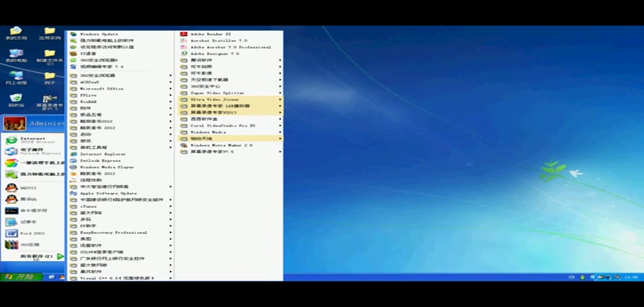Expand the iTunes program folder
This screenshot has width=644, height=307.
[x=120, y=206]
